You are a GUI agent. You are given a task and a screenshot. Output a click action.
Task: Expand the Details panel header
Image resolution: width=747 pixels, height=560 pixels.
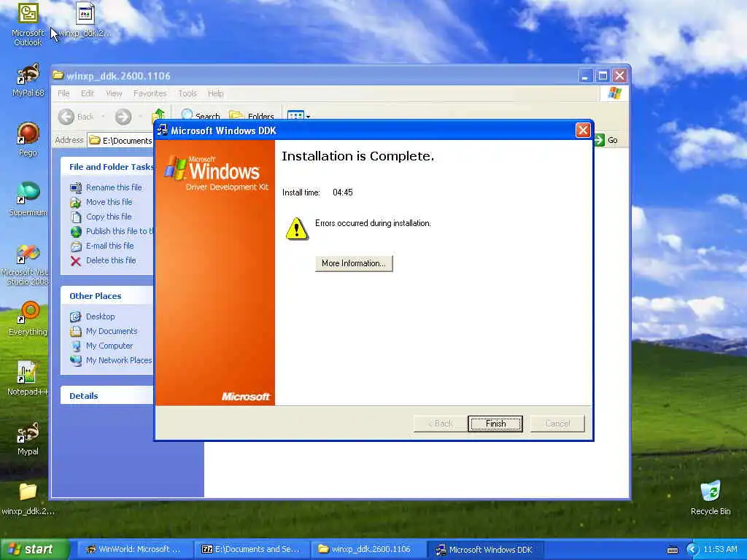107,396
